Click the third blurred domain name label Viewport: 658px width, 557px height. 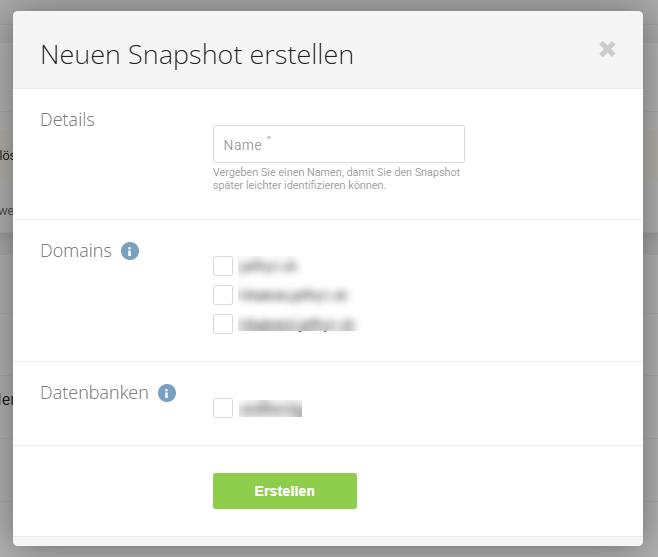point(297,324)
